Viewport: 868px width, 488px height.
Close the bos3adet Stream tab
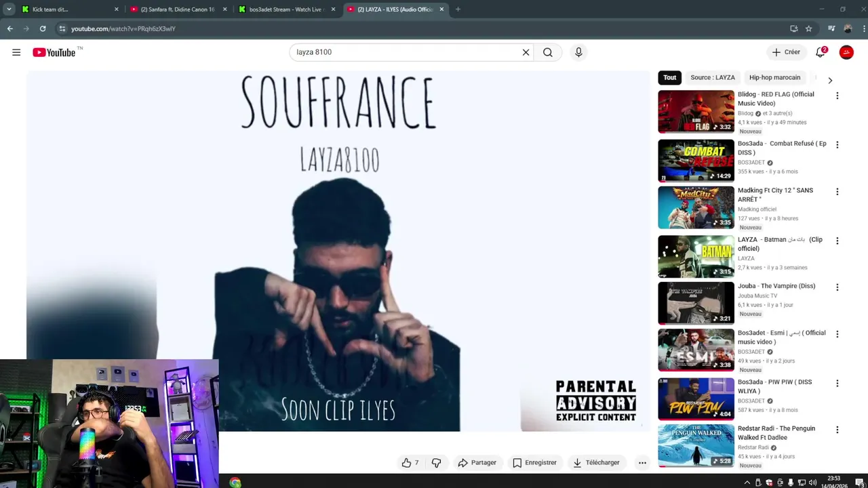point(333,9)
